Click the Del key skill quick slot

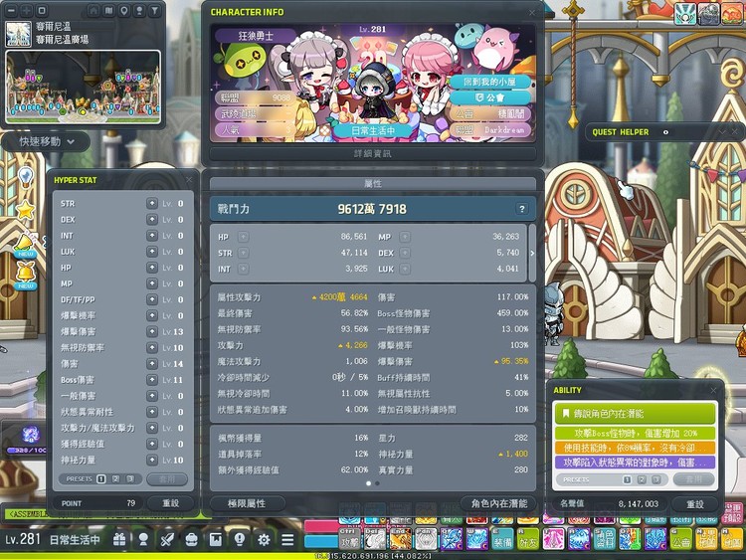[x=375, y=538]
